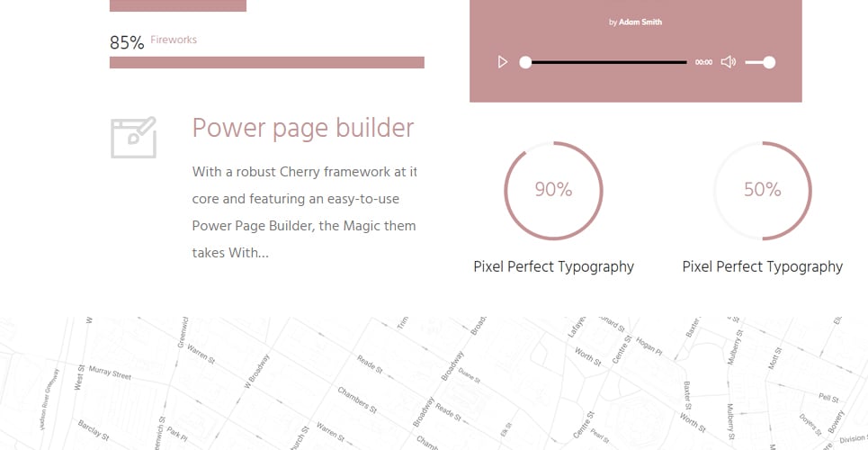Click the Cherry framework description paragraph
The image size is (868, 450).
click(x=304, y=212)
